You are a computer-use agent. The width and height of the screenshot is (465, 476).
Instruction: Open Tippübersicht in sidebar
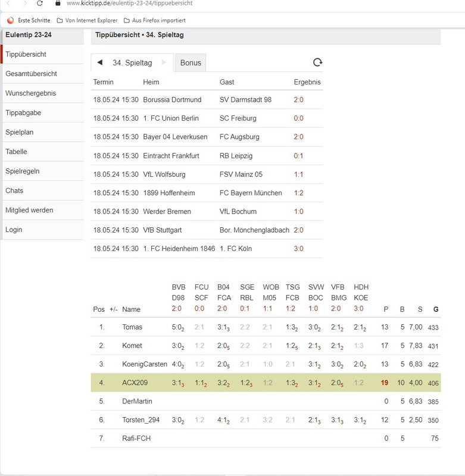pyautogui.click(x=43, y=54)
